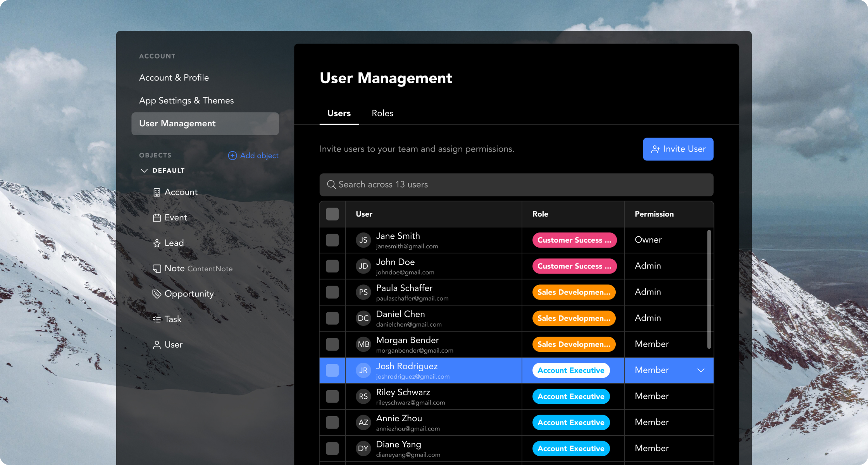Click the Opportunity tag icon
868x465 pixels.
tap(157, 294)
